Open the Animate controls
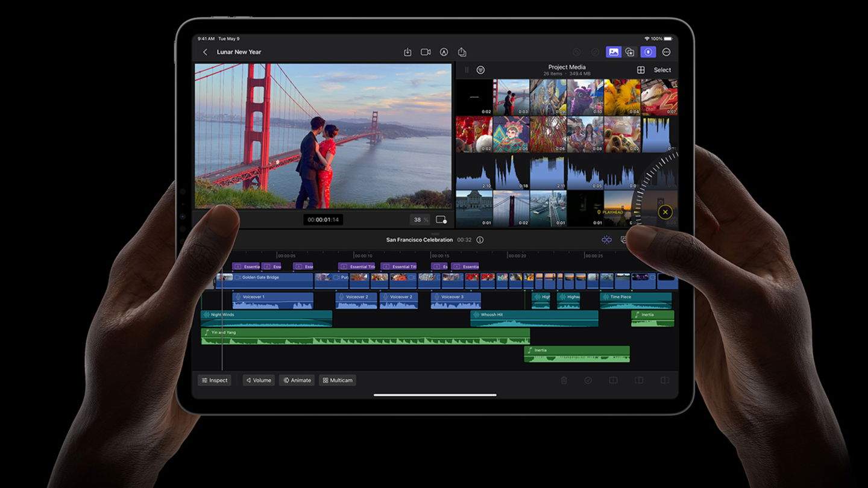This screenshot has width=868, height=488. 297,380
